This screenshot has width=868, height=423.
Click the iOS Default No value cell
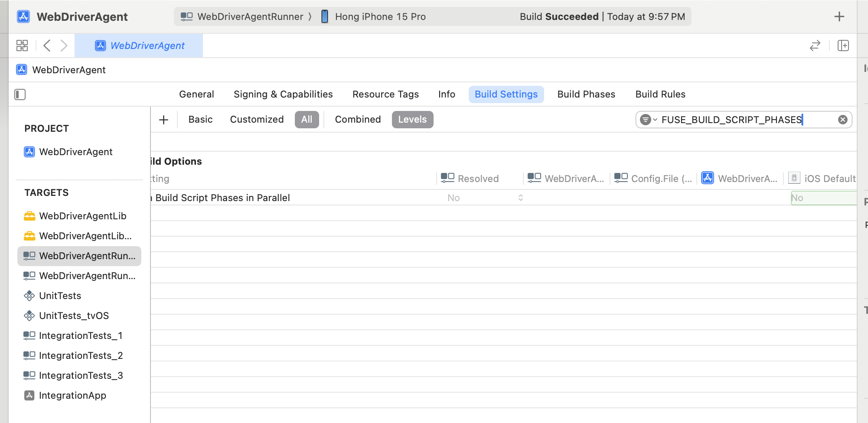click(823, 198)
